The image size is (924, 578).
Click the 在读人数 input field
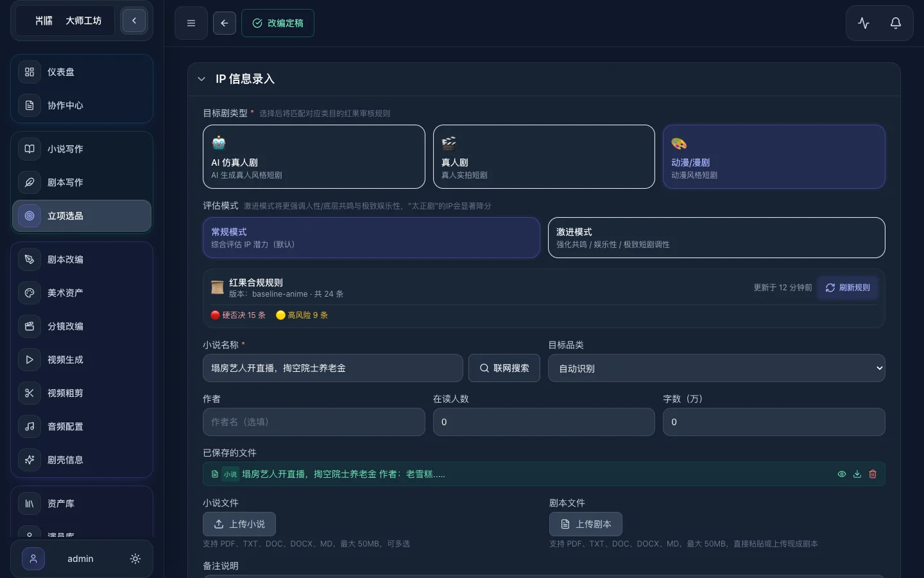click(x=544, y=422)
